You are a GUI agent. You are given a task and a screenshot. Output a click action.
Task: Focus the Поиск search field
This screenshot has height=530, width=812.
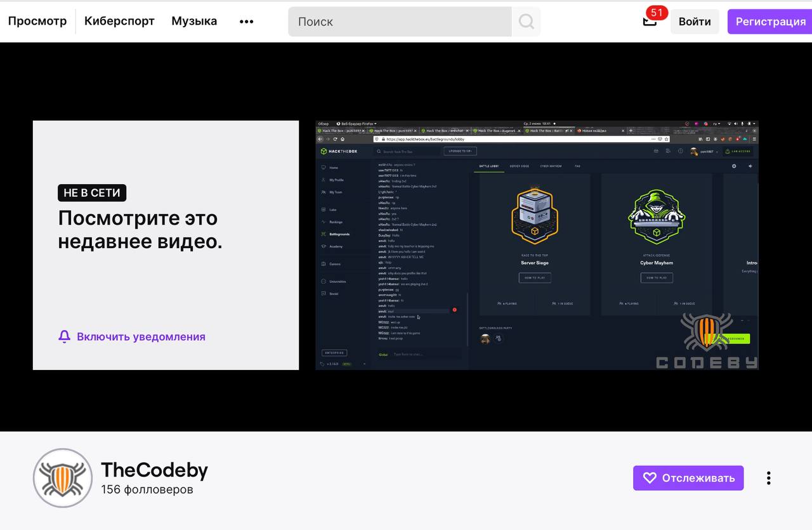pyautogui.click(x=400, y=22)
